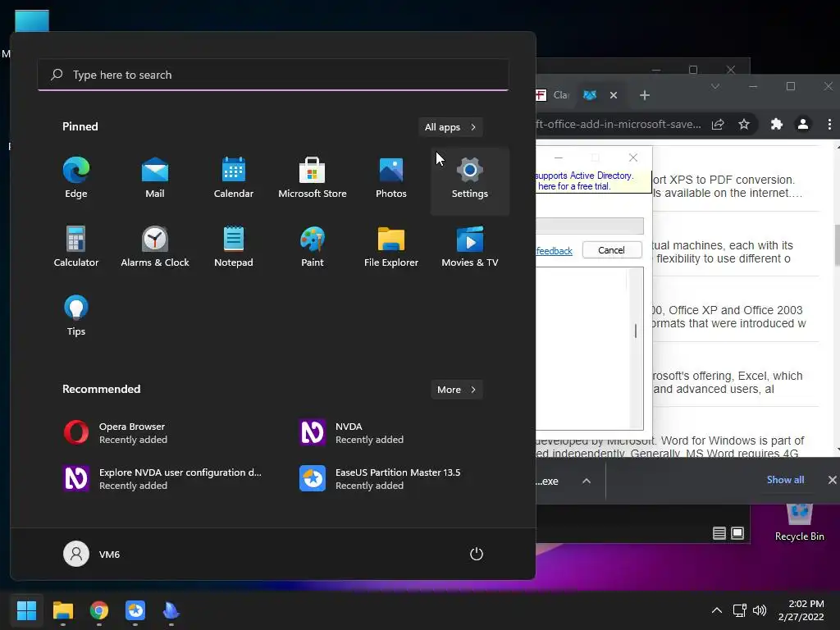Launch the Photos app
This screenshot has height=630, width=840.
coord(391,179)
